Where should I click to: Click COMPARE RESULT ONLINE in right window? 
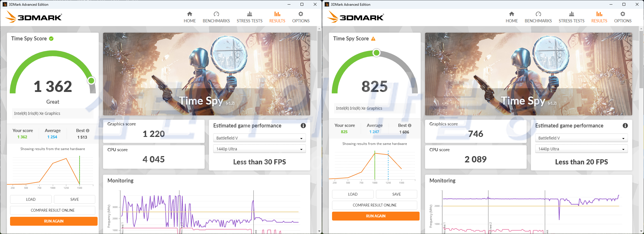(x=375, y=205)
